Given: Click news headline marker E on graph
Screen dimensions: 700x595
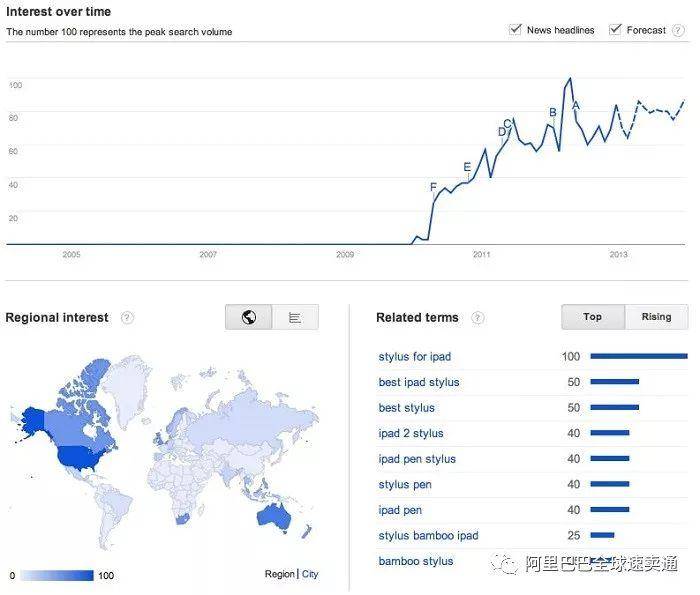Looking at the screenshot, I should click(x=467, y=167).
